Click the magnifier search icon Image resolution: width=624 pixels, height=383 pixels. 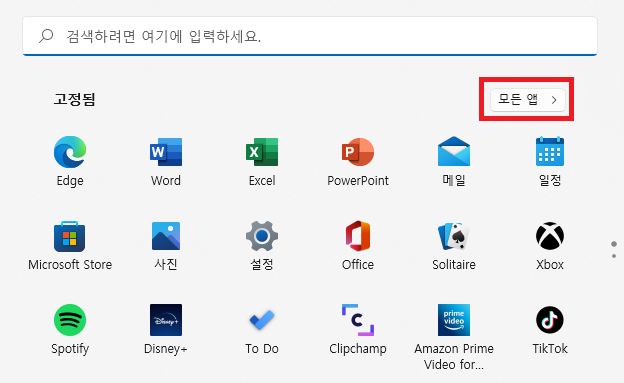46,36
